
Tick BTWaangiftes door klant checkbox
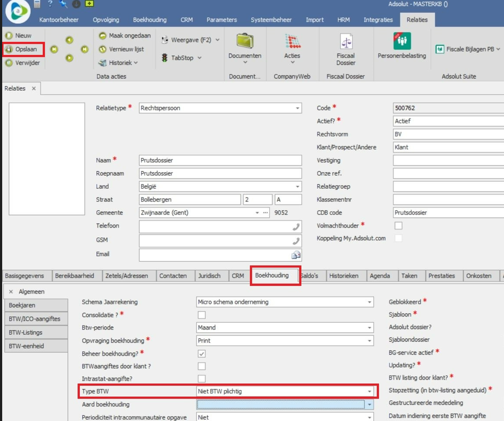click(202, 366)
